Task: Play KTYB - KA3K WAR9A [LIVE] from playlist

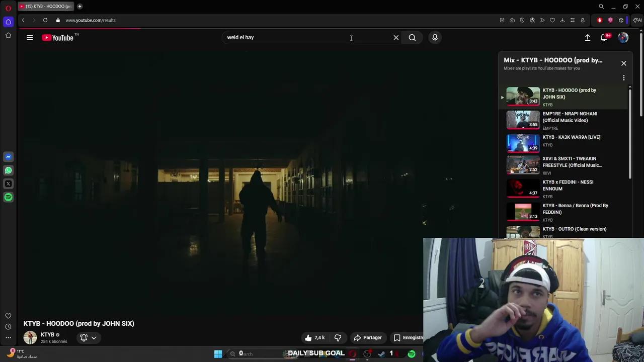Action: pyautogui.click(x=562, y=143)
